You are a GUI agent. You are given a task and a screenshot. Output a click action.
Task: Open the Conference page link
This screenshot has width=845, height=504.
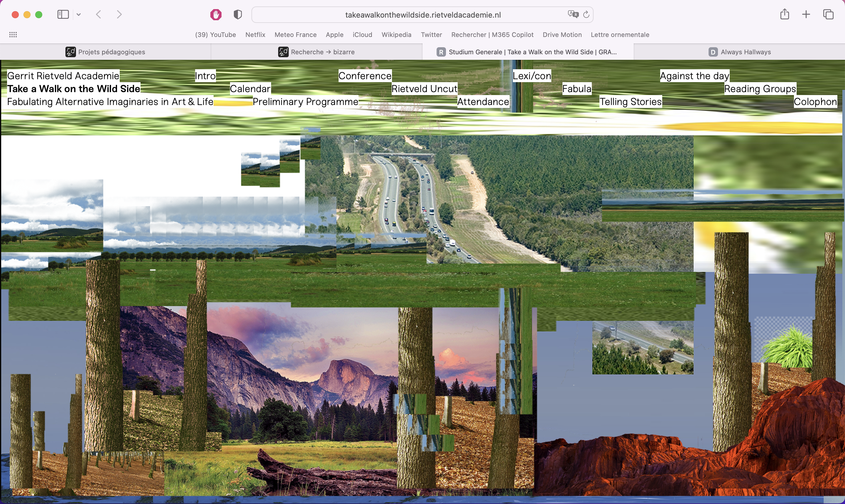(365, 76)
